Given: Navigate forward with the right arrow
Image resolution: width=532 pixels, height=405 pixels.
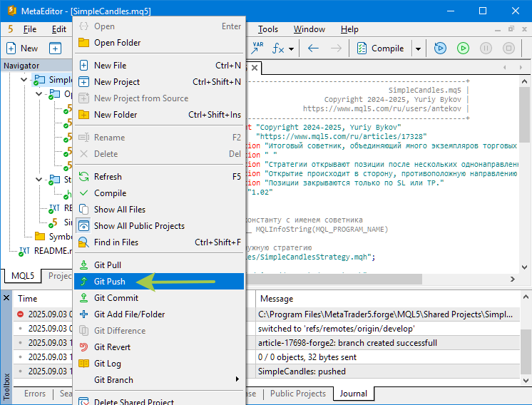Looking at the screenshot, I should click(x=336, y=48).
